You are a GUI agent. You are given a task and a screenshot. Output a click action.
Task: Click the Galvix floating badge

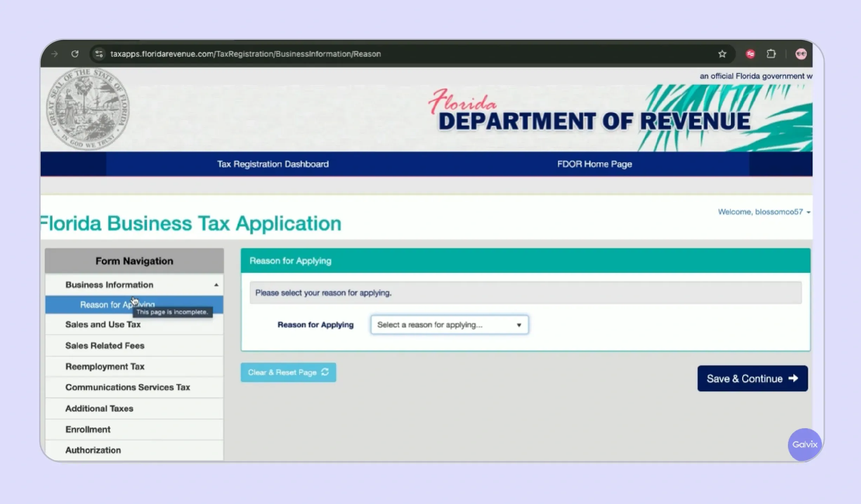pos(805,444)
